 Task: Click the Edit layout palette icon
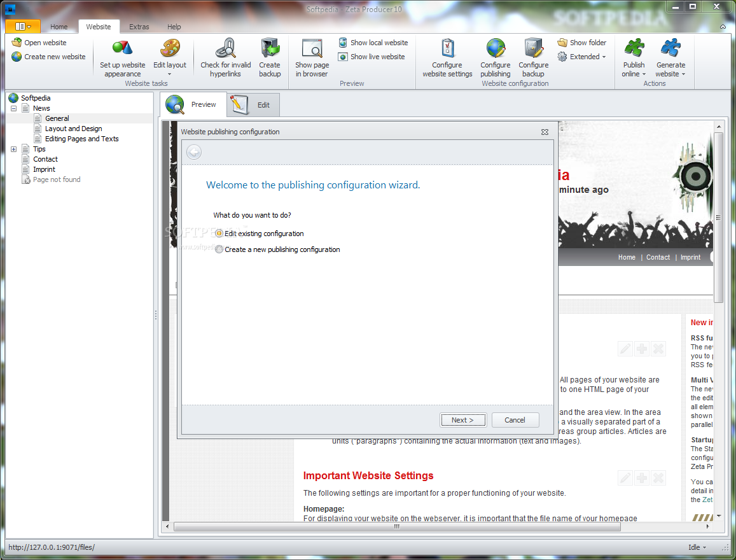[170, 48]
